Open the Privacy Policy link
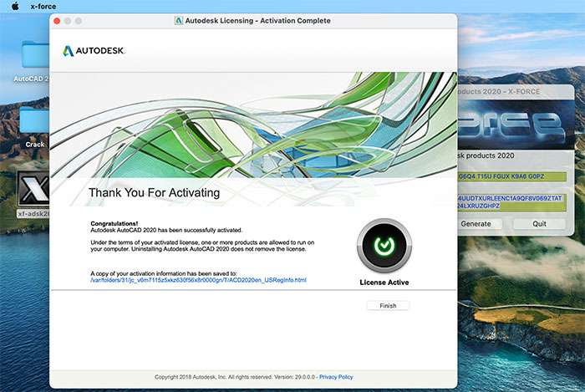Screen dimensions: 585x392 [336, 377]
